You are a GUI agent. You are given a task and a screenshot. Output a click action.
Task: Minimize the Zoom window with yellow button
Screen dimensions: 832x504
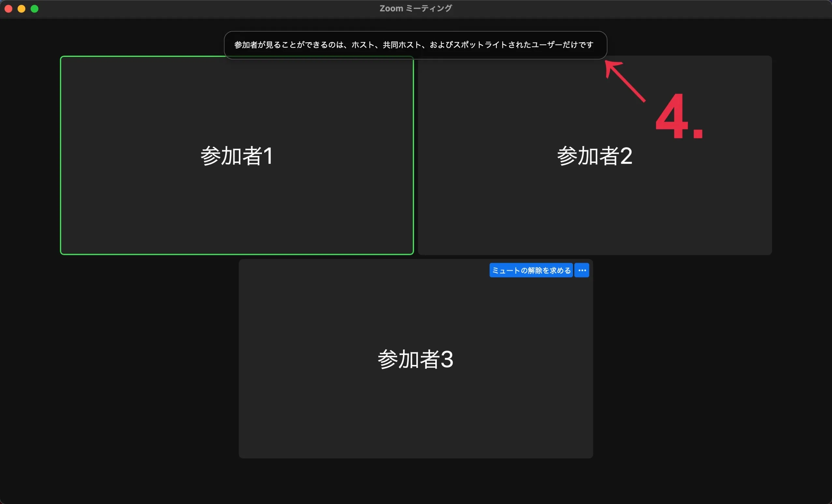(x=21, y=9)
